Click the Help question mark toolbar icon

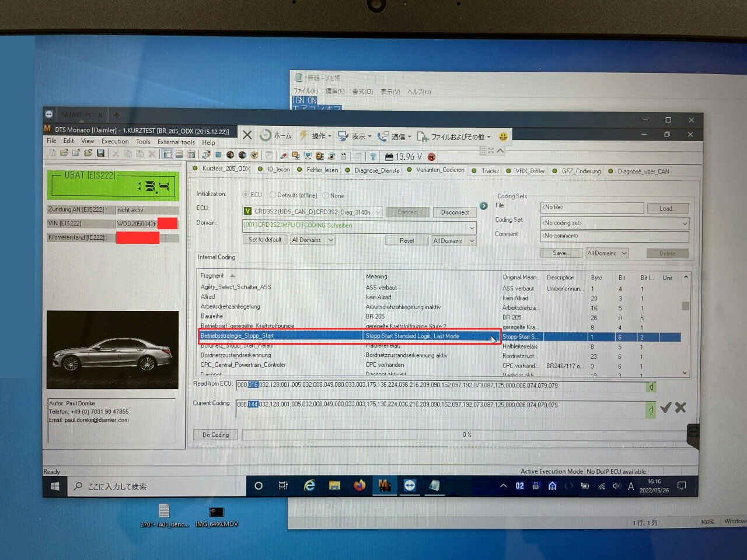pyautogui.click(x=373, y=156)
